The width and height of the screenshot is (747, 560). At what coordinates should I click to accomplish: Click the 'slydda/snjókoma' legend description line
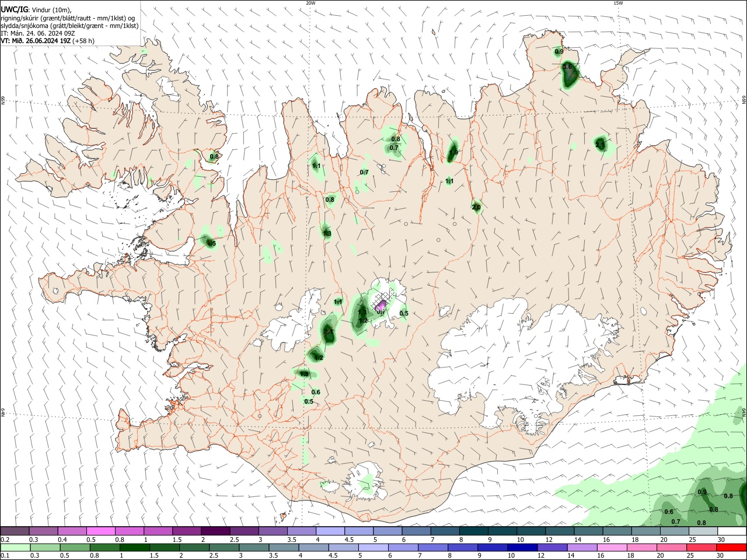(x=69, y=26)
